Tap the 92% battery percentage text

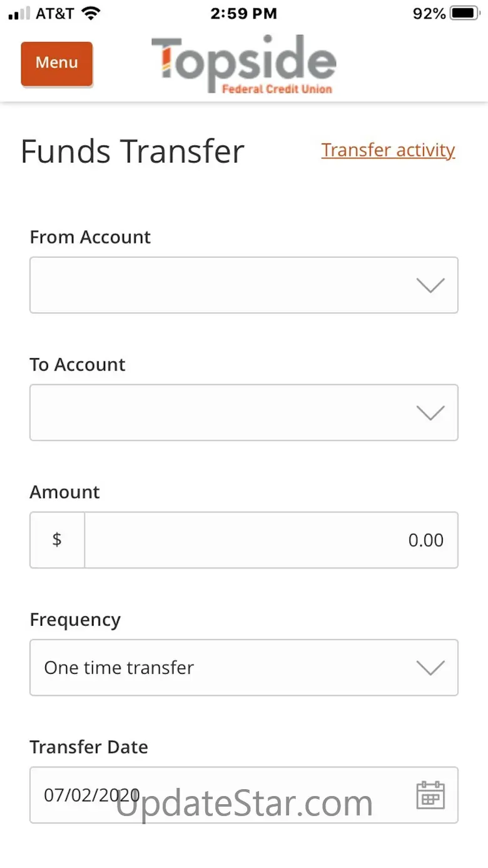429,13
